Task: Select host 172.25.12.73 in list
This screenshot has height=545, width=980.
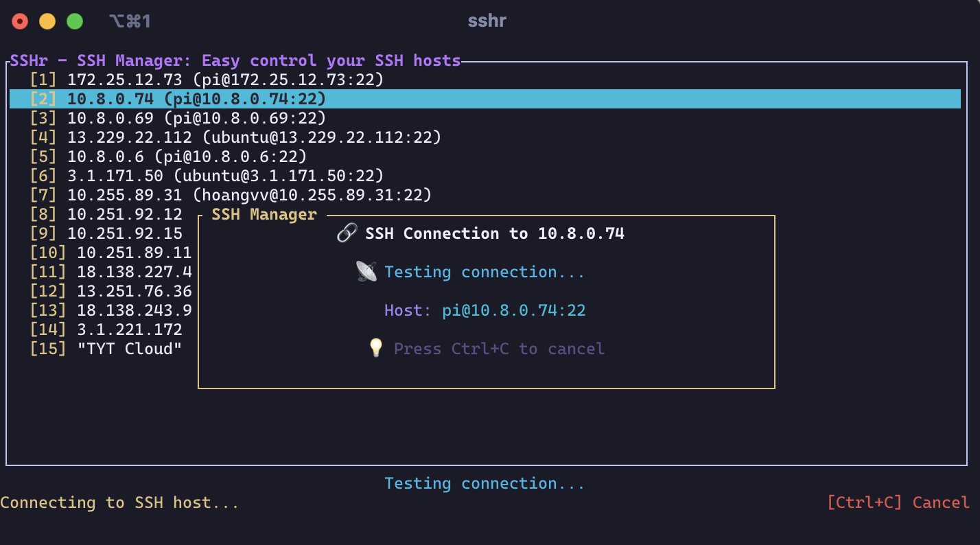Action: click(206, 80)
